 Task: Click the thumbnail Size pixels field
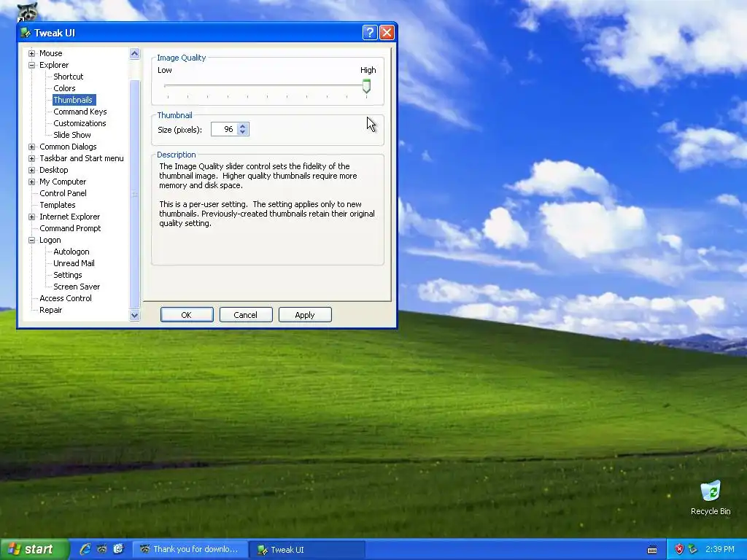point(225,129)
